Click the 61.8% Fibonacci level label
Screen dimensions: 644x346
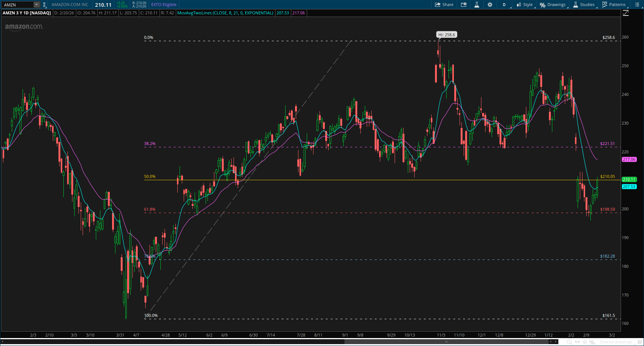[x=150, y=209]
